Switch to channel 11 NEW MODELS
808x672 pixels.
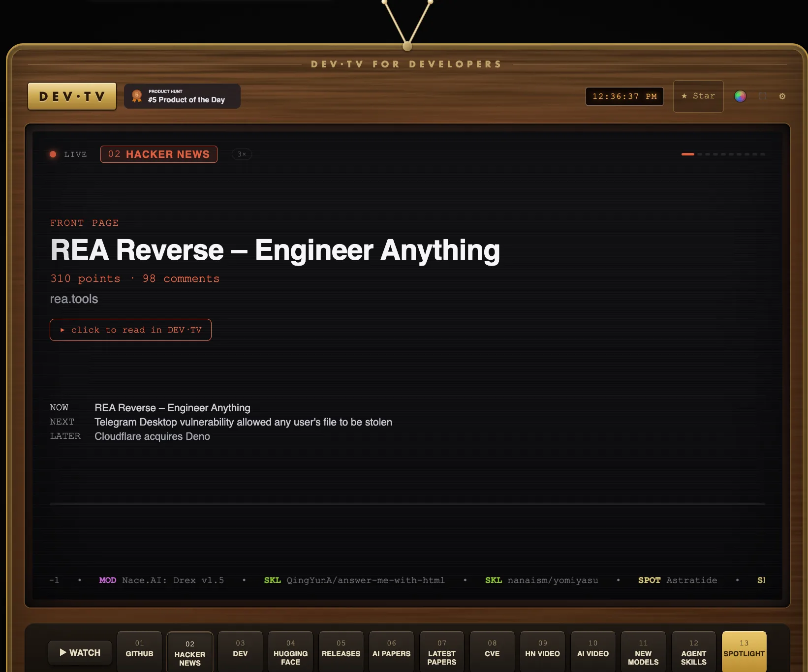643,651
